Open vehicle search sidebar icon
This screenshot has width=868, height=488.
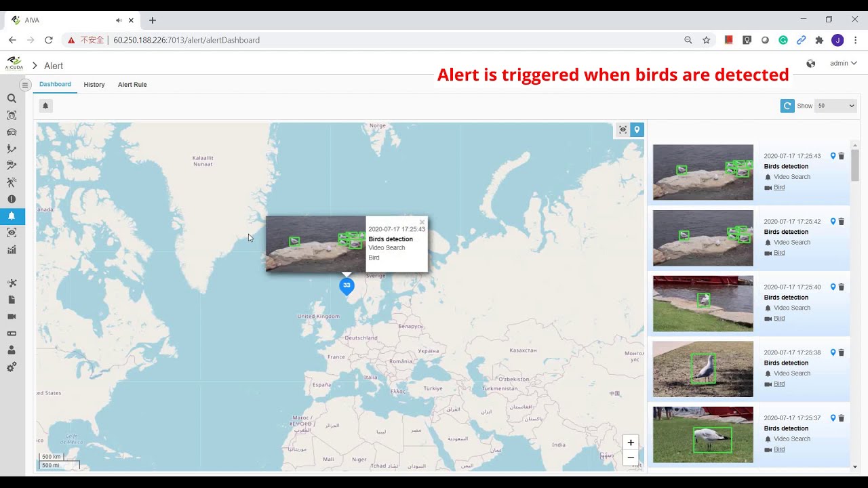coord(12,132)
